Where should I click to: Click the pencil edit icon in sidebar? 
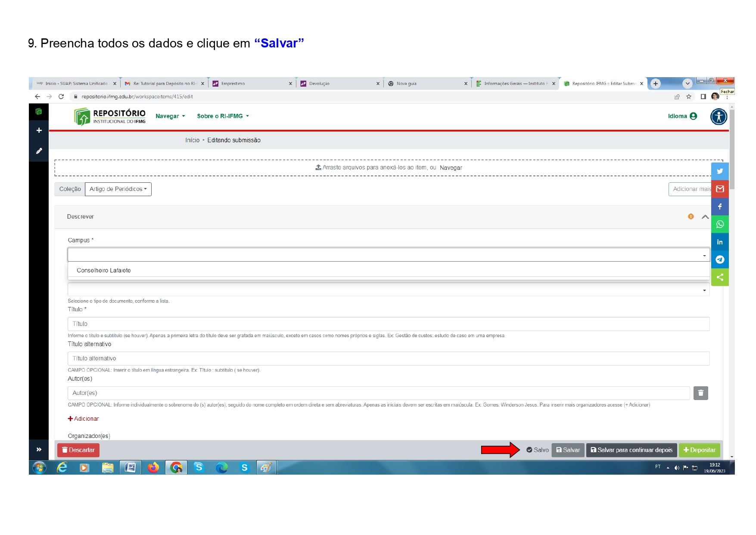click(x=39, y=151)
